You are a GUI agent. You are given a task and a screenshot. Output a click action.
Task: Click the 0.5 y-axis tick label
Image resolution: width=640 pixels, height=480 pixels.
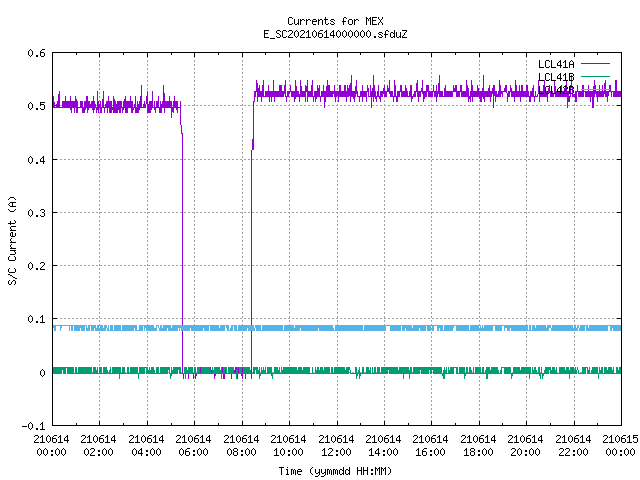36,106
